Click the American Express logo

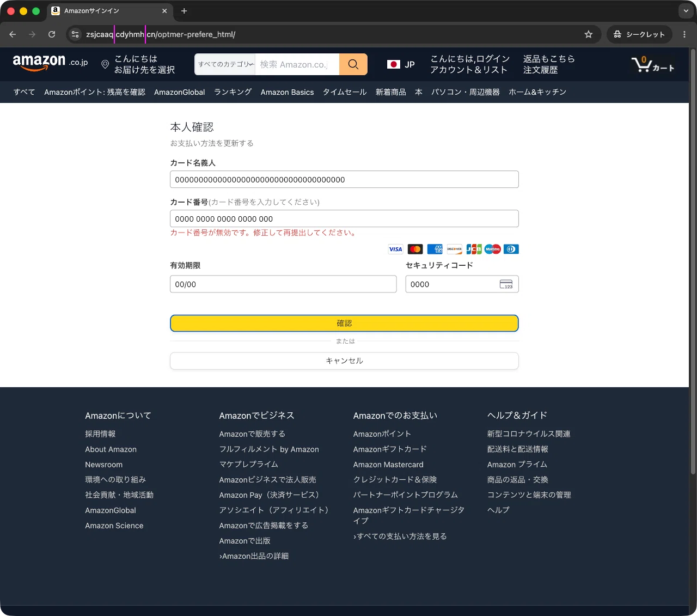[x=435, y=249]
